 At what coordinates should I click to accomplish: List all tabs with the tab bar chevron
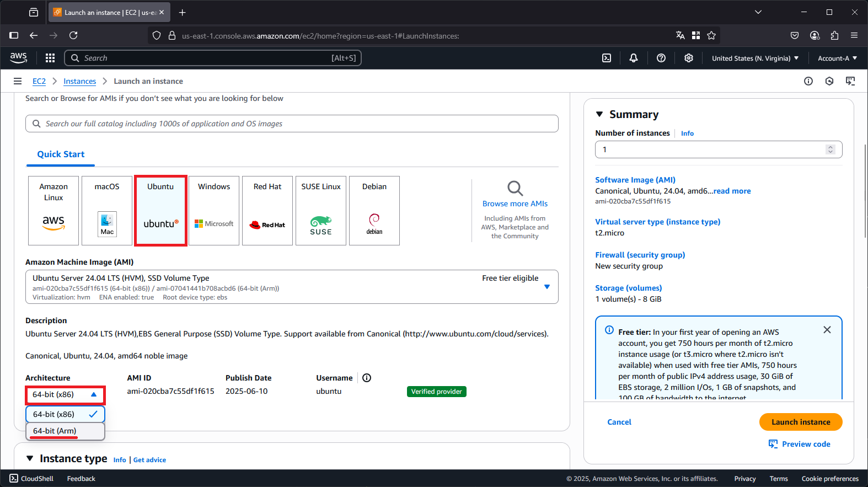(x=758, y=12)
